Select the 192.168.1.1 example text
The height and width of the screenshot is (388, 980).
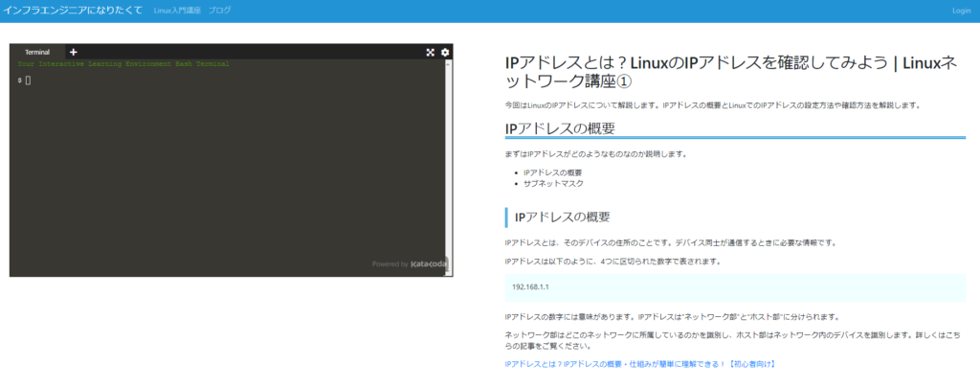pos(530,286)
